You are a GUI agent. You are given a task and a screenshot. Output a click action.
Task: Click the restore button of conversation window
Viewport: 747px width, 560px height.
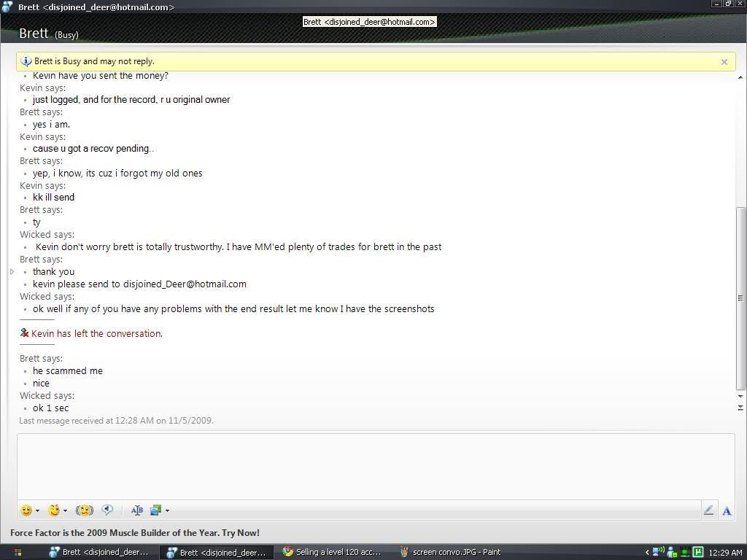click(728, 4)
